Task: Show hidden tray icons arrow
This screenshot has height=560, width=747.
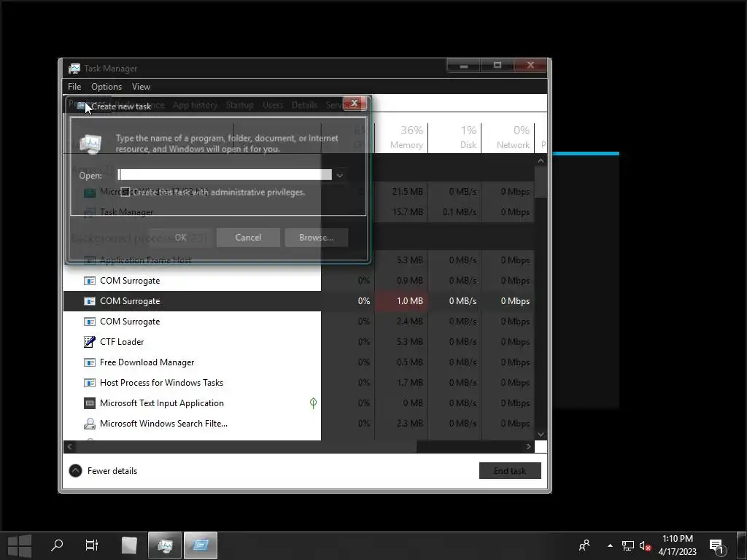Action: (x=610, y=545)
